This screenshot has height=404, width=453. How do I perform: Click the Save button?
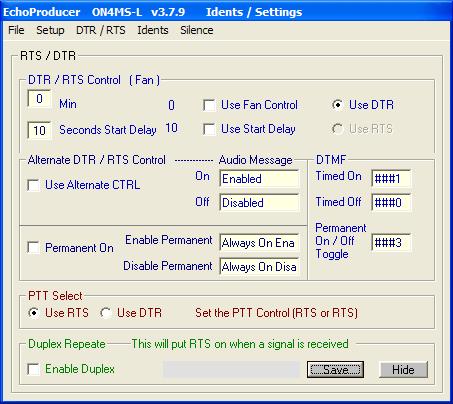[x=335, y=370]
